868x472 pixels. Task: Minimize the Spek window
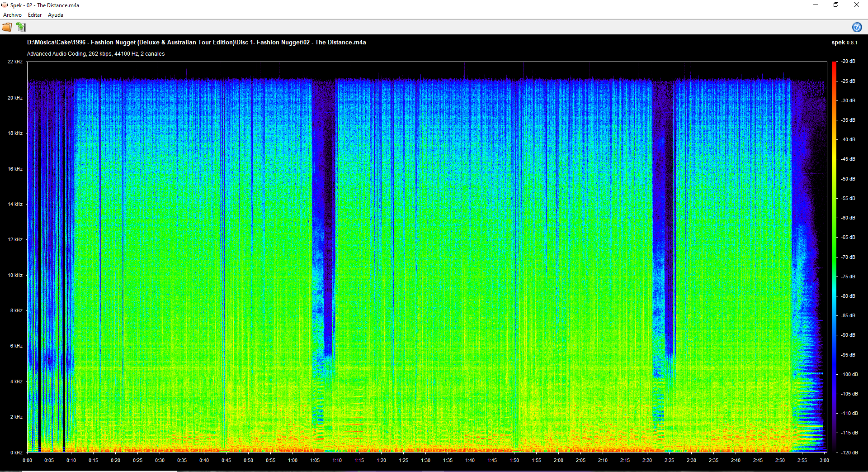(x=816, y=5)
